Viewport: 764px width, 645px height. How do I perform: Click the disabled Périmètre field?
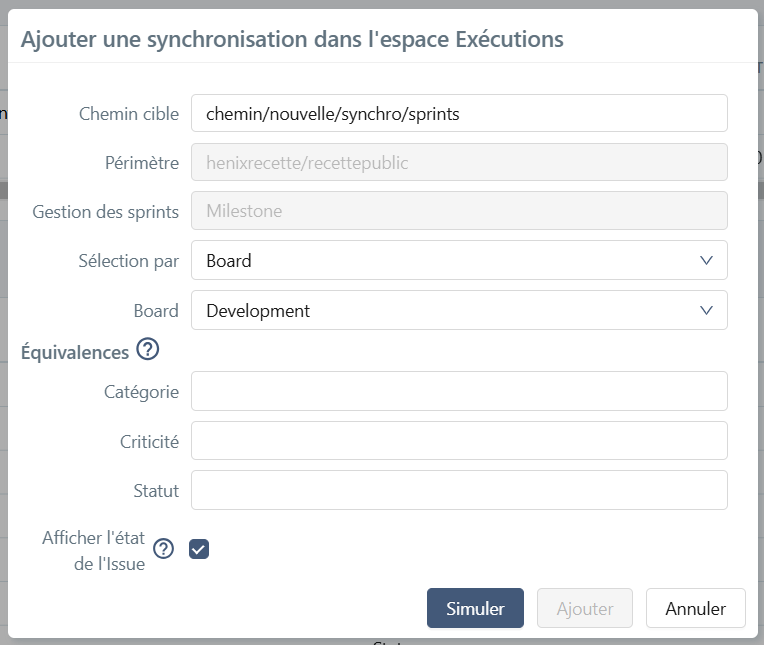(458, 163)
